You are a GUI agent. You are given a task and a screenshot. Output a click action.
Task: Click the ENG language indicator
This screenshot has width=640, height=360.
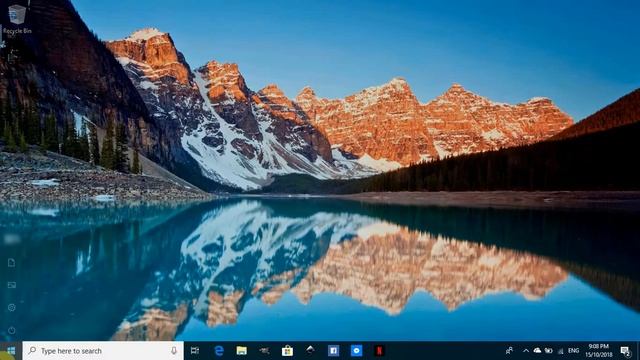573,351
